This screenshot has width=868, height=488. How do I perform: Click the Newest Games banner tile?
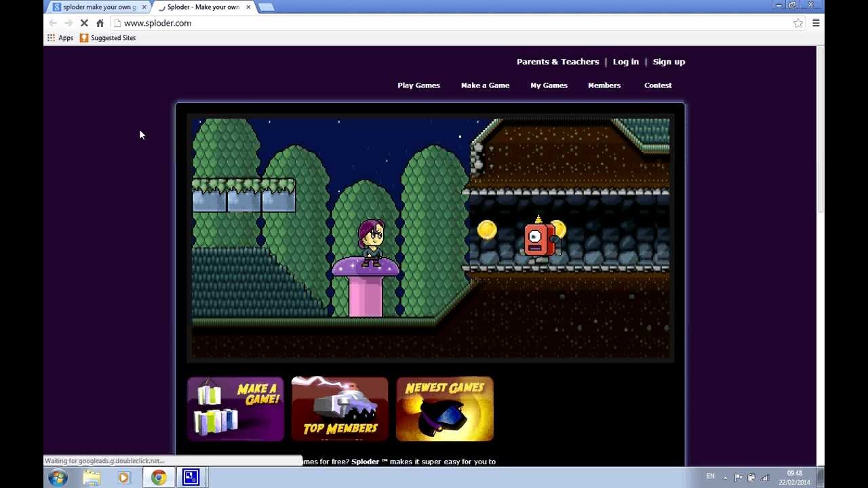tap(445, 409)
